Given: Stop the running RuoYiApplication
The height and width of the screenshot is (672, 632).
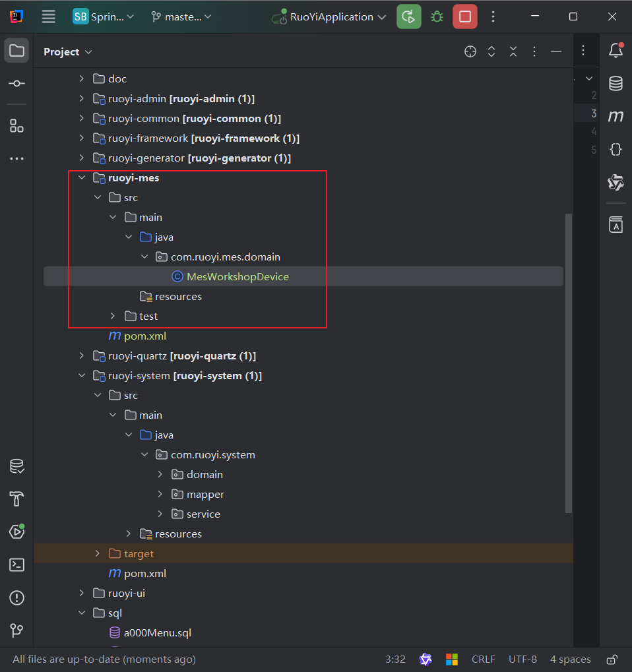Looking at the screenshot, I should pos(465,16).
